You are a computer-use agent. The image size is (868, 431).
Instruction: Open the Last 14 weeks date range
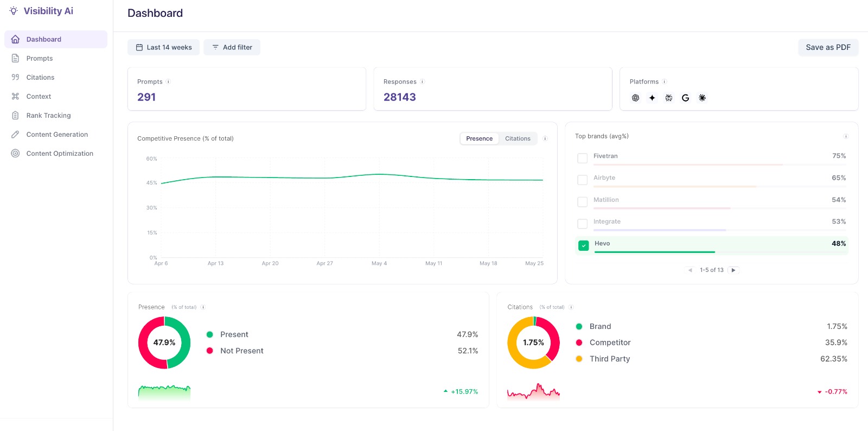[163, 47]
